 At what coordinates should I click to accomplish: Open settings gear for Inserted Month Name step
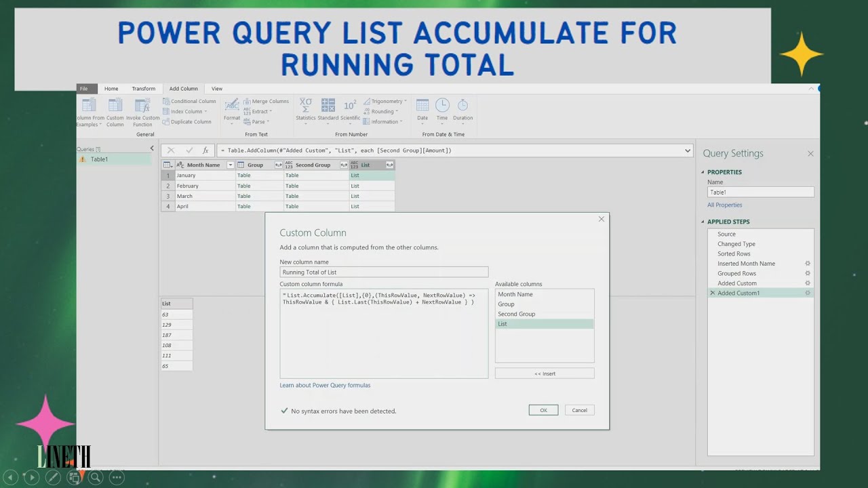point(808,264)
